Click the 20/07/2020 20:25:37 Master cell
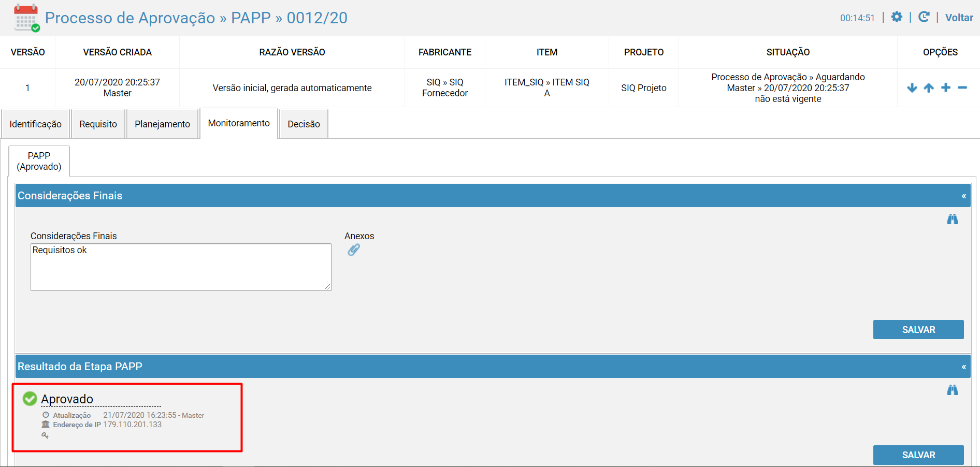This screenshot has height=467, width=980. (x=117, y=87)
